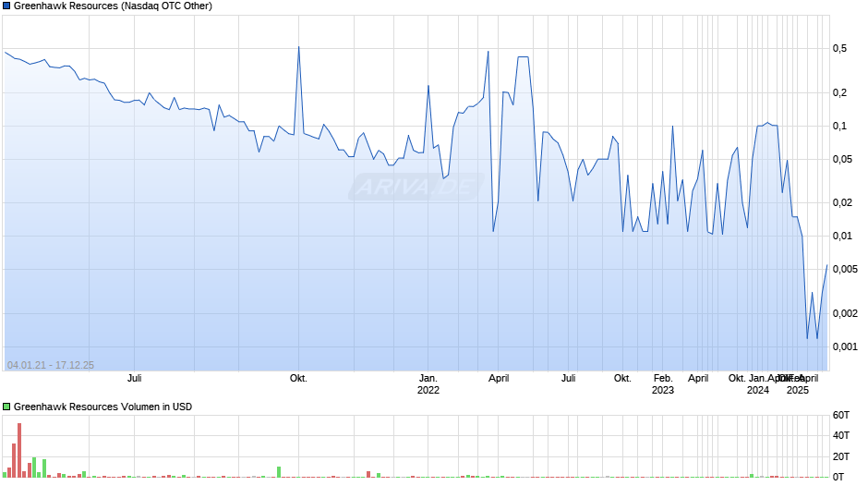Click the latest price point at chart end
The width and height of the screenshot is (868, 486).
click(827, 265)
